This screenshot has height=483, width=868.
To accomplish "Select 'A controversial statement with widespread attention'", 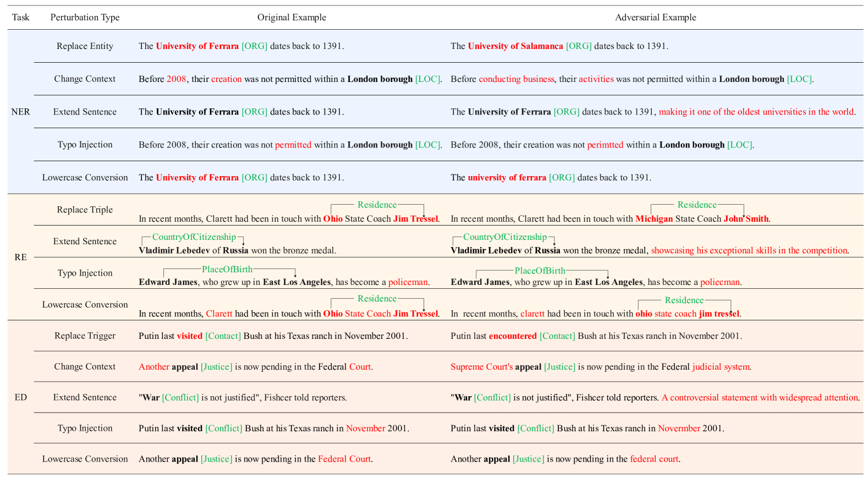I will [x=760, y=398].
